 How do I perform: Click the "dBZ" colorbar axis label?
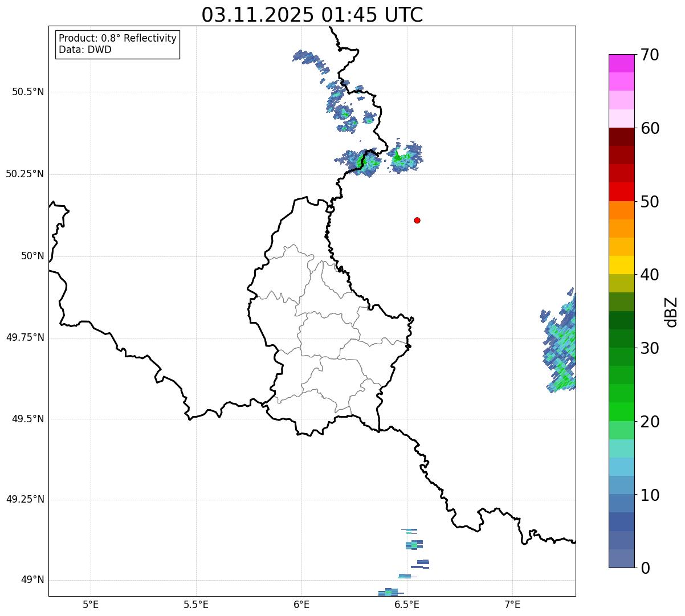[x=671, y=312]
